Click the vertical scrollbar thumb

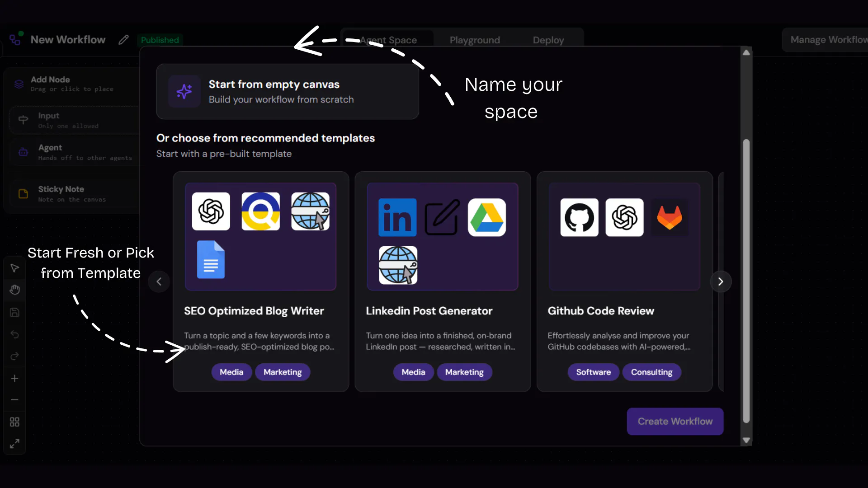click(746, 281)
